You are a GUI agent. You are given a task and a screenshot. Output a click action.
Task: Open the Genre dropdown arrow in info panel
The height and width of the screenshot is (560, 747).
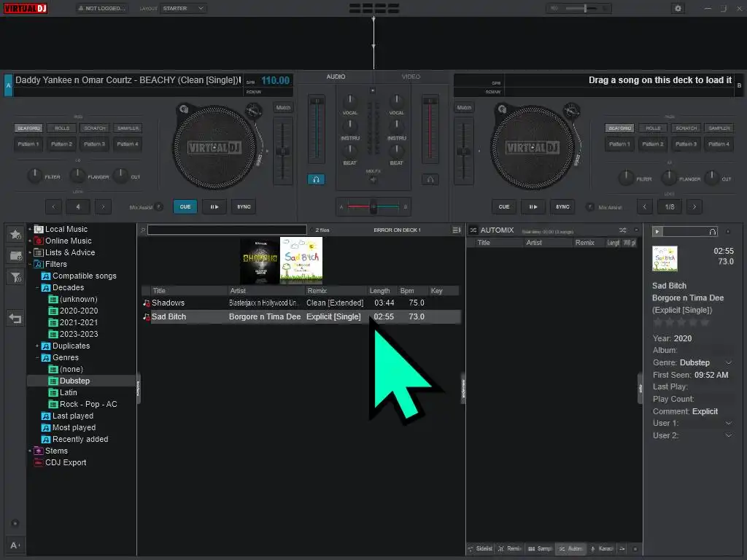tap(729, 363)
